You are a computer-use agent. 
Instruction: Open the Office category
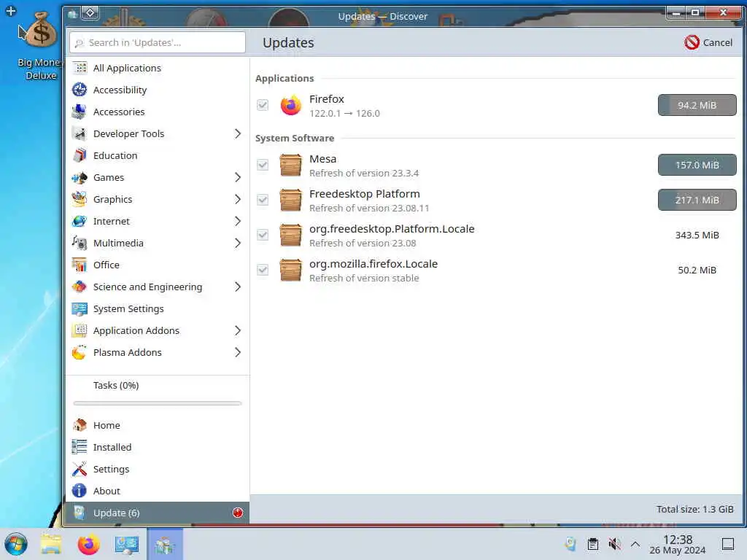coord(158,265)
